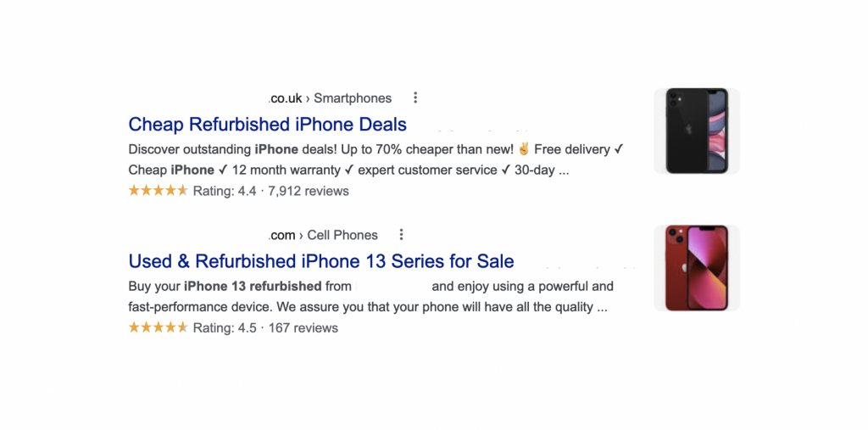Click the Rating: 4.4 label
The image size is (868, 430).
(225, 191)
